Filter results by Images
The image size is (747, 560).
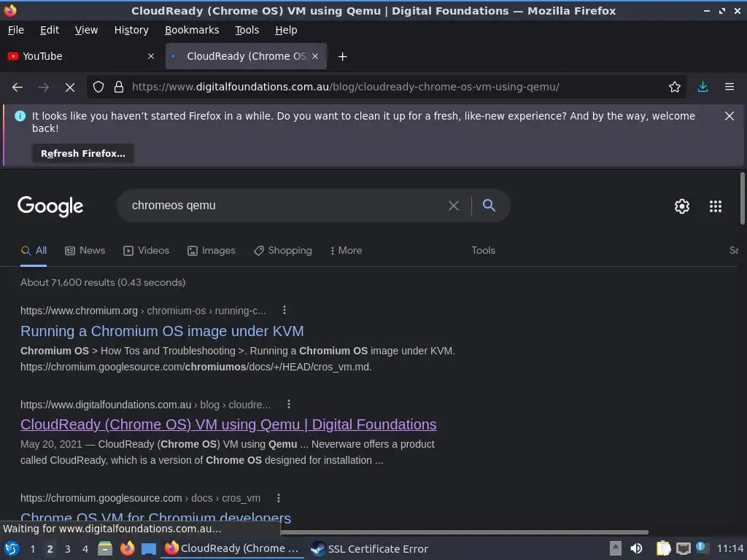211,251
